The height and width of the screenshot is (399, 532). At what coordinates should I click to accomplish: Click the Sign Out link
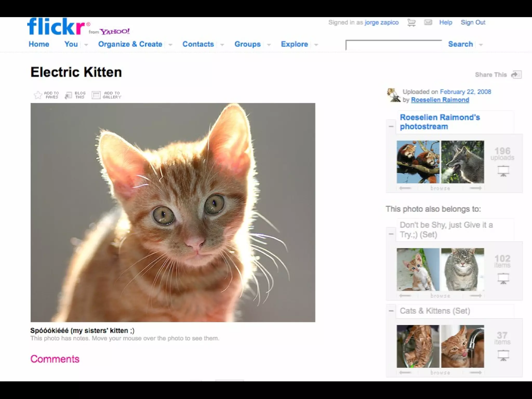(473, 22)
